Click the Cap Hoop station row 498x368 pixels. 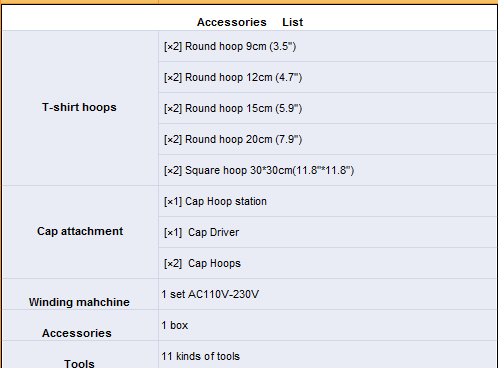point(328,201)
